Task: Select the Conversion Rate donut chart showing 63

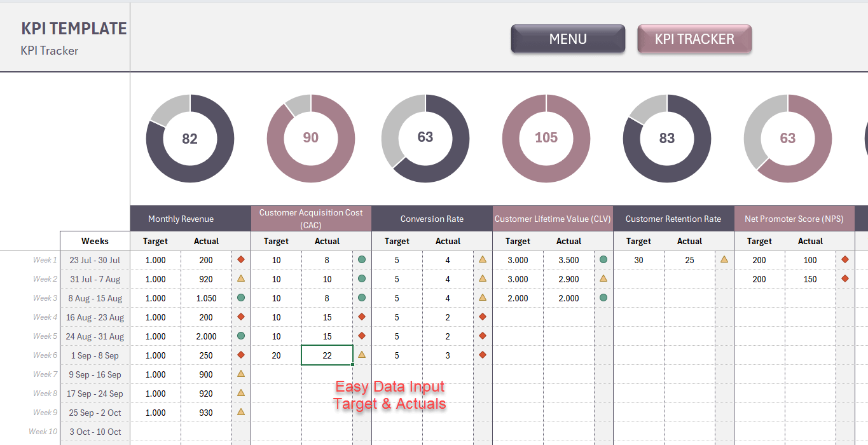Action: pos(425,139)
